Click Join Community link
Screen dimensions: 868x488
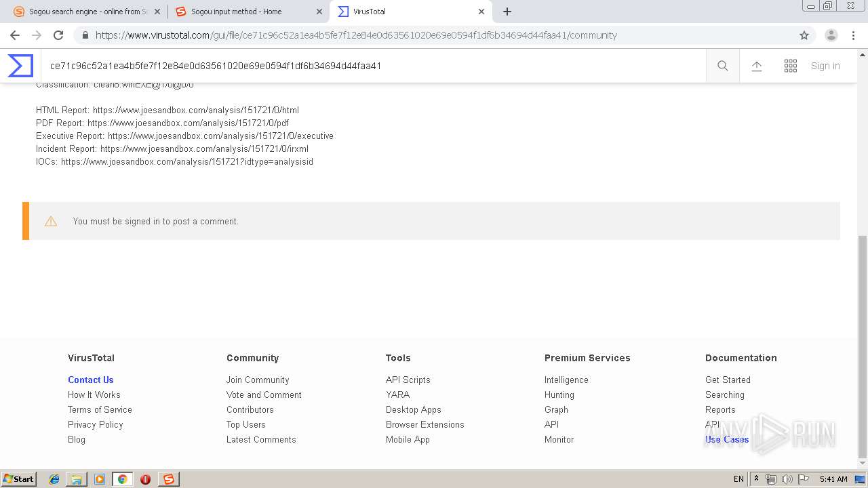tap(258, 380)
